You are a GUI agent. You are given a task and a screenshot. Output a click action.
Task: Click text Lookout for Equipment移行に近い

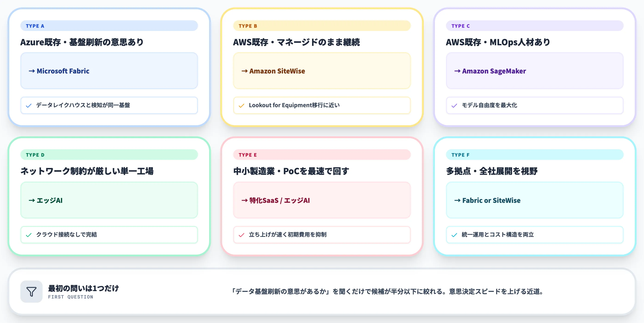pos(294,105)
